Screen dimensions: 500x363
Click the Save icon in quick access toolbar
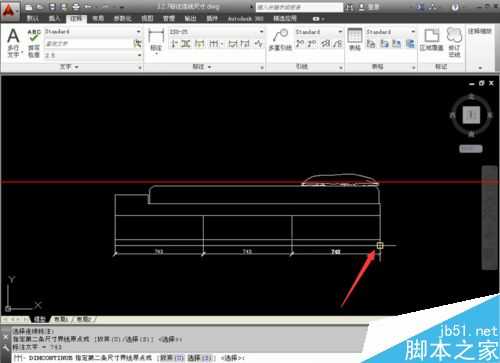point(52,7)
